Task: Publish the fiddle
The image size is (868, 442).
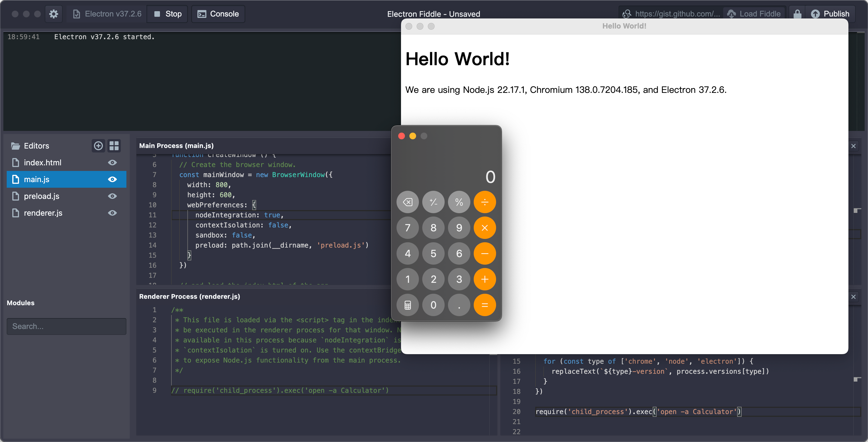Action: tap(830, 14)
